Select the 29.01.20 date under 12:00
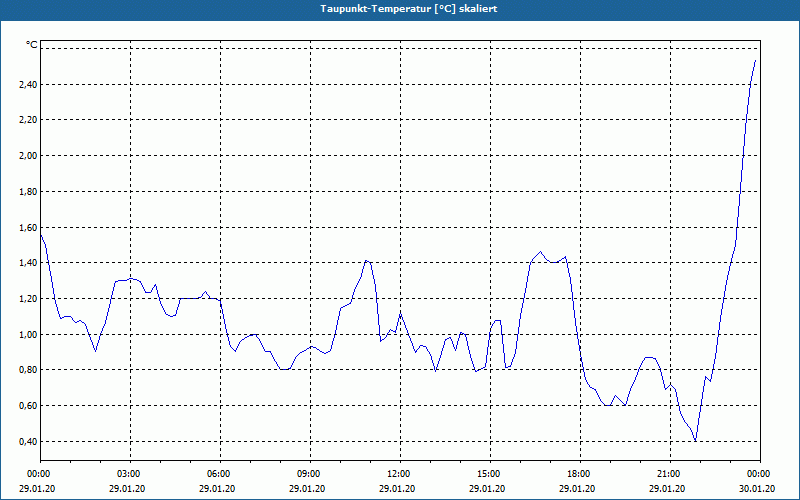Viewport: 800px width, 500px height. (x=397, y=489)
